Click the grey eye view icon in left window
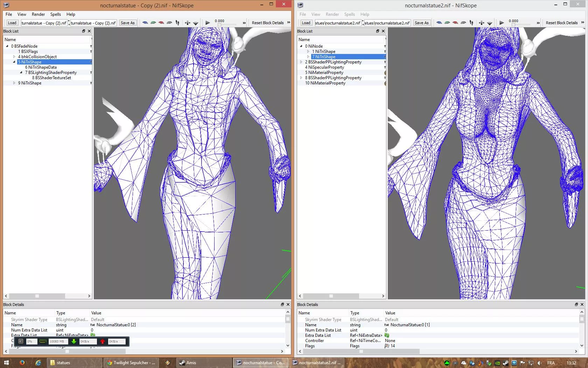 pyautogui.click(x=169, y=23)
